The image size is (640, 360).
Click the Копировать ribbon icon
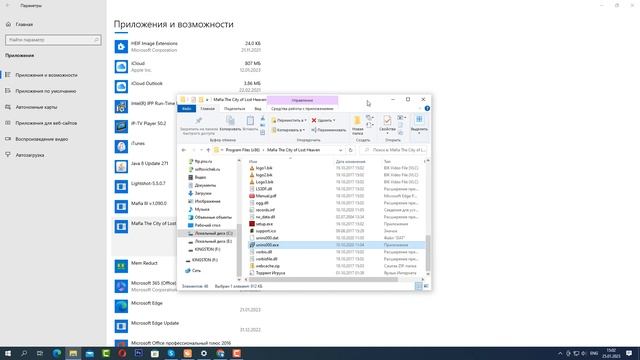[x=230, y=123]
